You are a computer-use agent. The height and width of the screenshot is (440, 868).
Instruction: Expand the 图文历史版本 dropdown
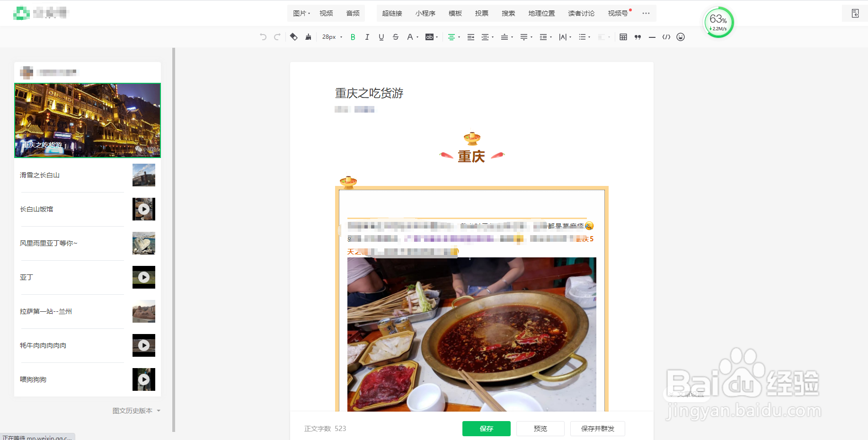pyautogui.click(x=137, y=411)
